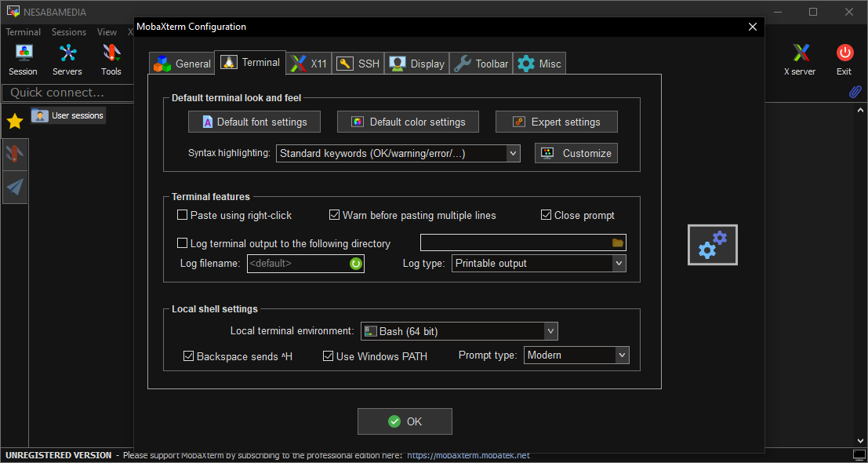This screenshot has width=868, height=463.
Task: Click the folder browse icon for log directory
Action: [x=617, y=243]
